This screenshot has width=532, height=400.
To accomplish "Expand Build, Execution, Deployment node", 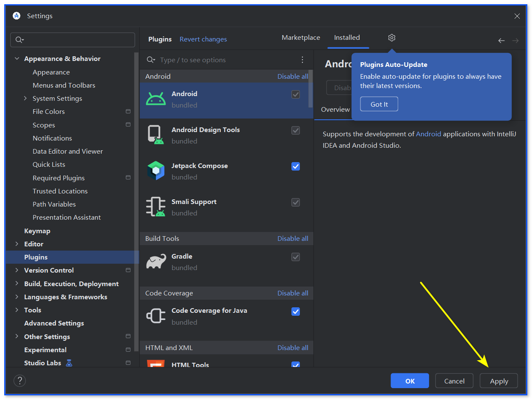I will (17, 284).
